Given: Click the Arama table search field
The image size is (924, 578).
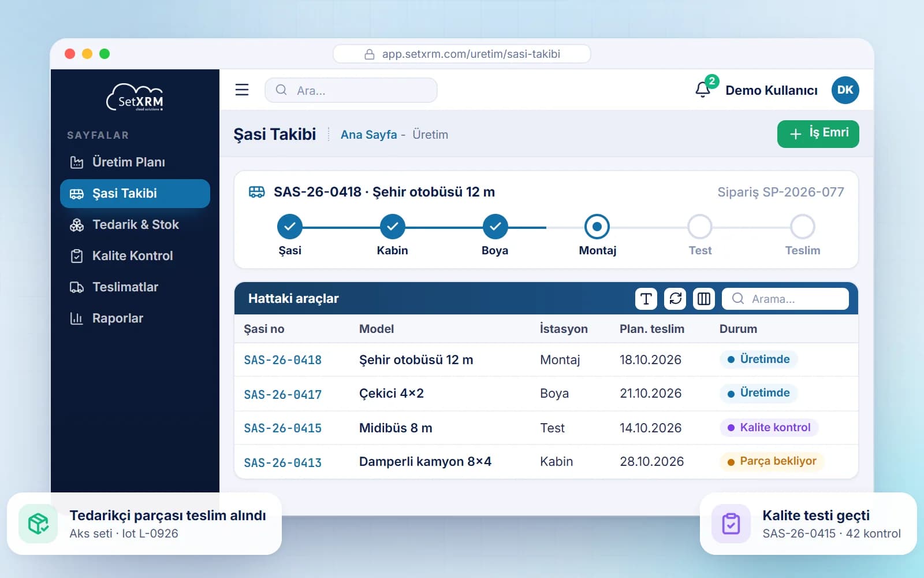Looking at the screenshot, I should [785, 299].
